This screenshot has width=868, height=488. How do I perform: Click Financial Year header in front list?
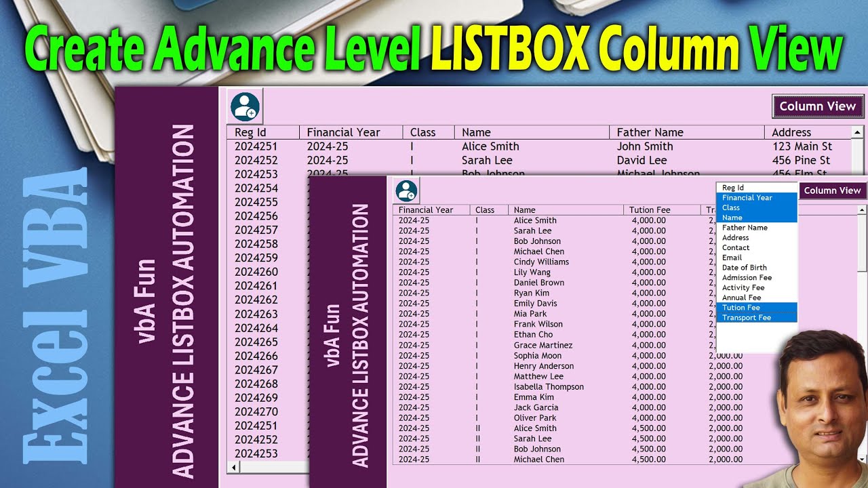coord(431,210)
